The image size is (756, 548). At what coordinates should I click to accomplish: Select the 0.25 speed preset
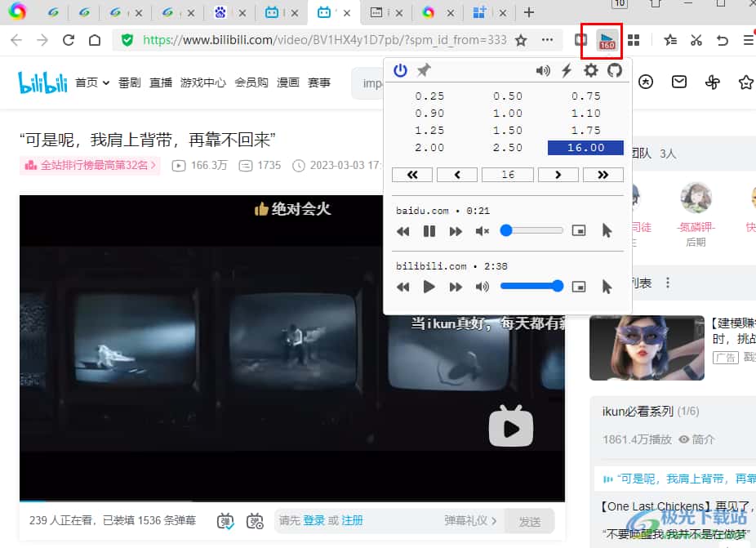click(x=429, y=96)
